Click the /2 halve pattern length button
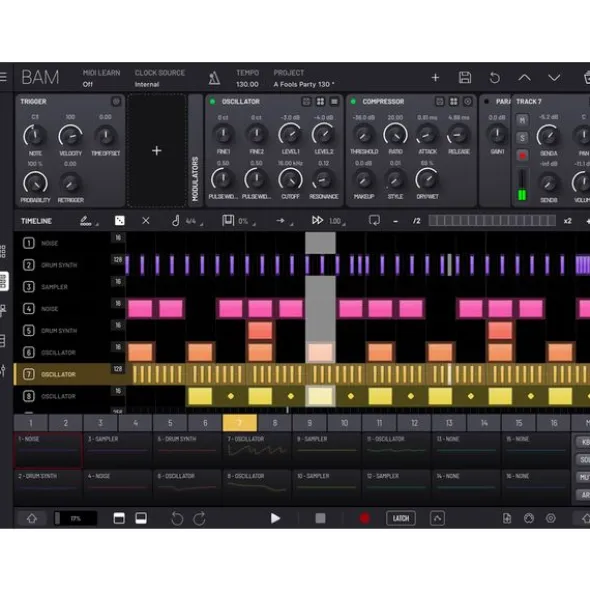Image resolution: width=590 pixels, height=591 pixels. pyautogui.click(x=416, y=221)
